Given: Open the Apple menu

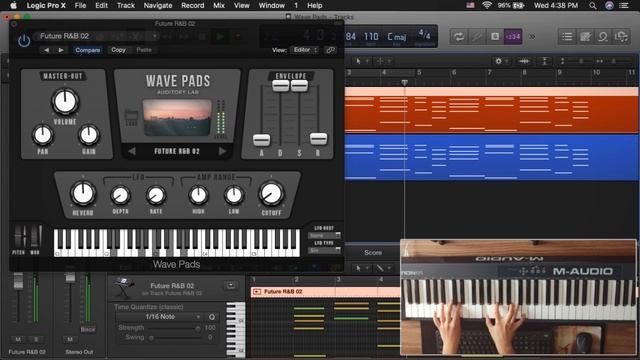Looking at the screenshot, I should [x=13, y=5].
